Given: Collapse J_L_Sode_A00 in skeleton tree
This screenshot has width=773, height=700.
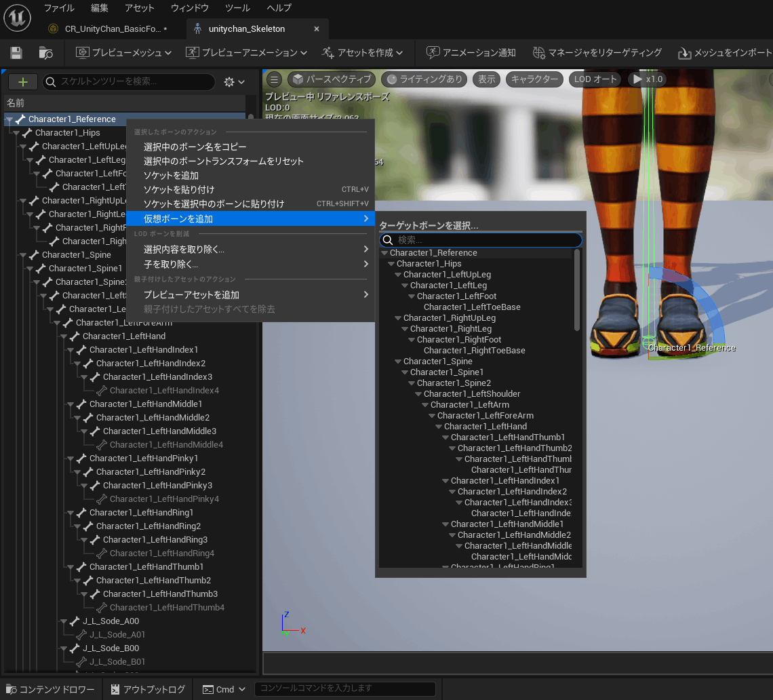Looking at the screenshot, I should click(64, 621).
